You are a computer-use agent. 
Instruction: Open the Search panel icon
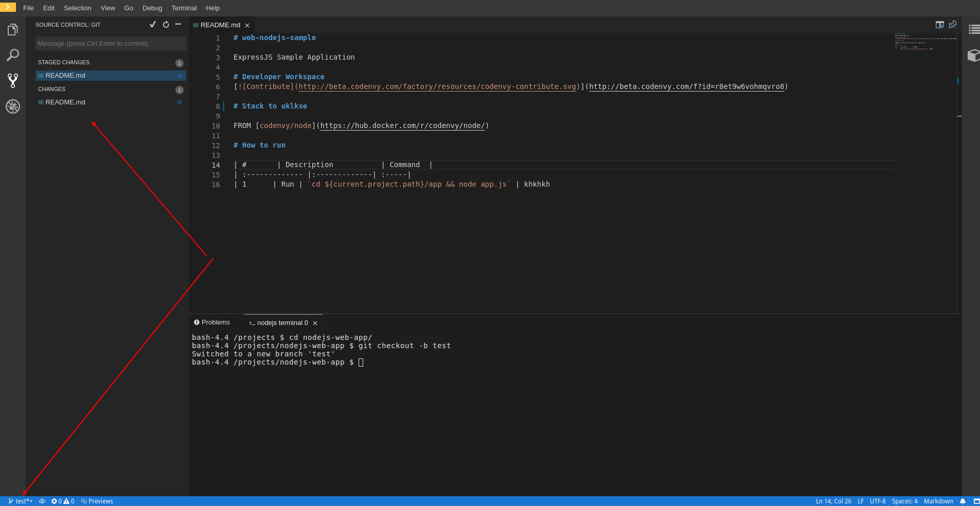click(x=12, y=55)
